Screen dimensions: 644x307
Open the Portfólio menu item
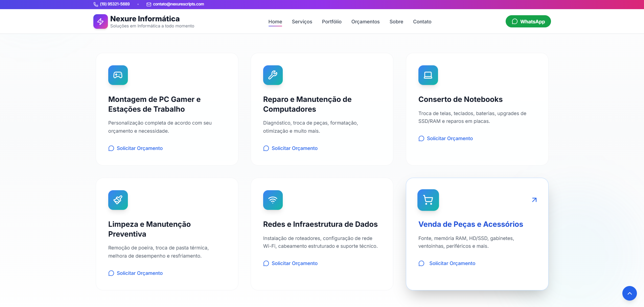coord(332,22)
